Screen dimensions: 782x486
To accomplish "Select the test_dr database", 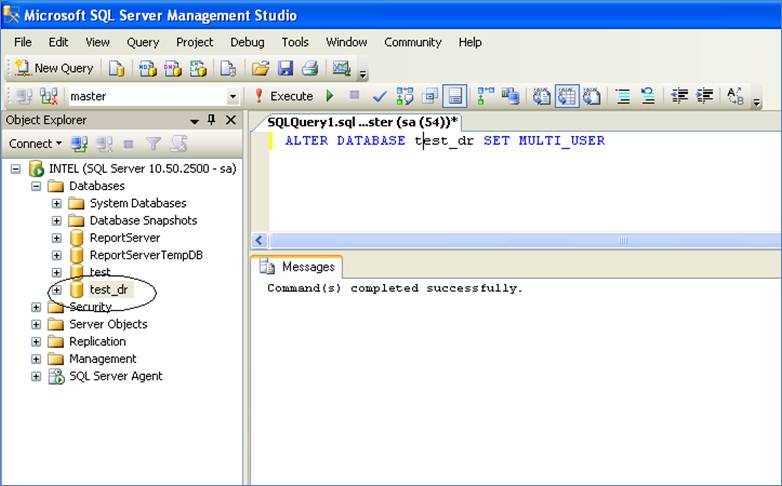I will point(109,289).
